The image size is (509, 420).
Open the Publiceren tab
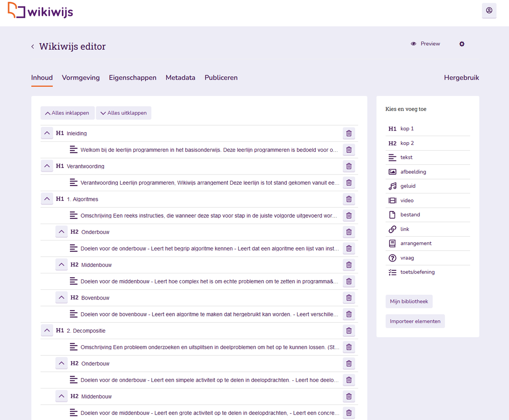pyautogui.click(x=221, y=78)
